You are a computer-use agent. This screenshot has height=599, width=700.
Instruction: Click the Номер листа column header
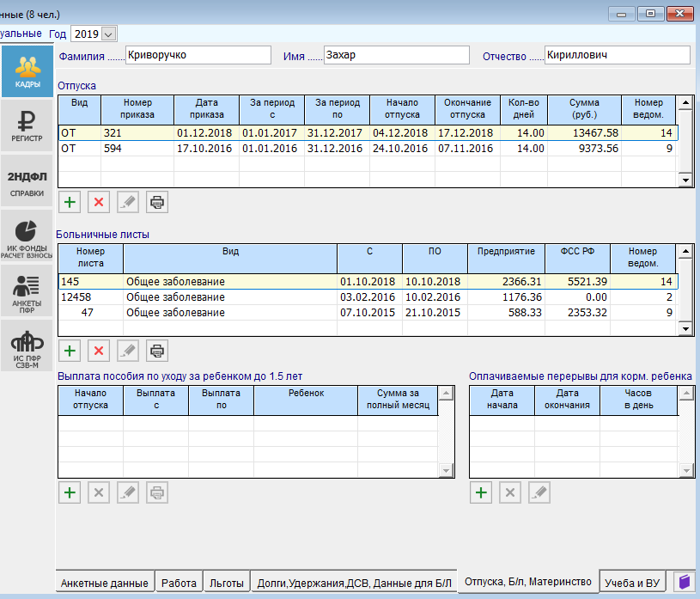click(91, 258)
